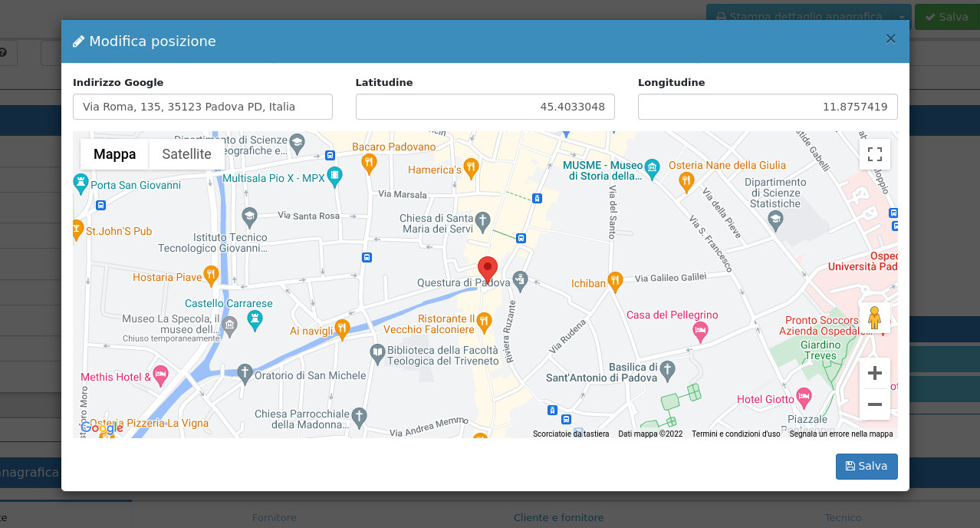The width and height of the screenshot is (980, 528).
Task: Switch map to Satellite view
Action: pyautogui.click(x=186, y=154)
